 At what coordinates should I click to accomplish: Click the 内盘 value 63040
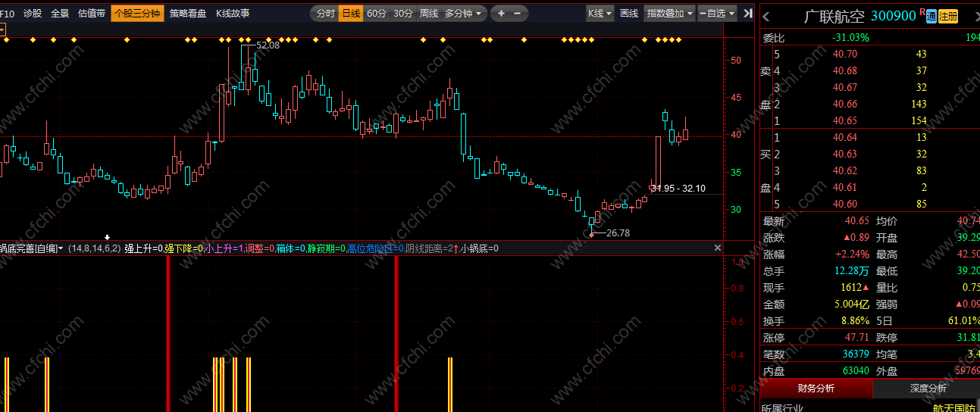pyautogui.click(x=855, y=370)
